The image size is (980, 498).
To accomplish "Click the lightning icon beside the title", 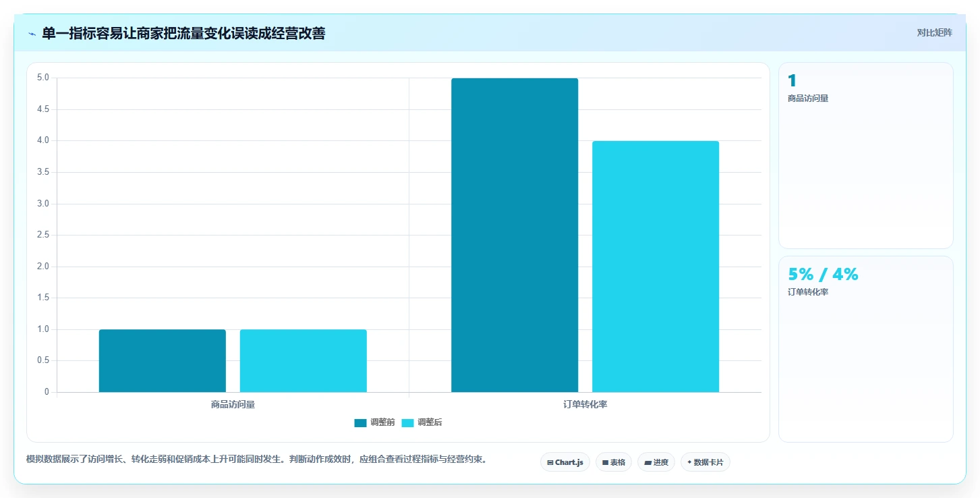I will pos(32,34).
